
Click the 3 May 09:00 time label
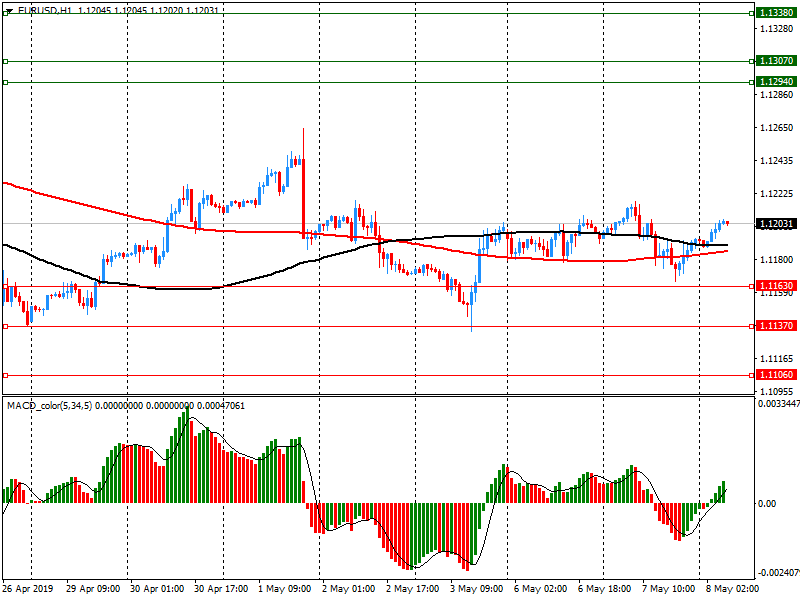pos(476,589)
